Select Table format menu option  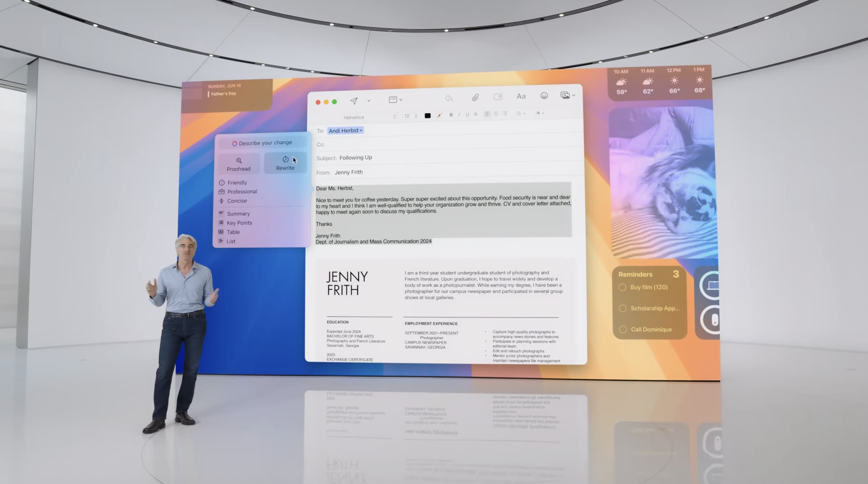(233, 231)
